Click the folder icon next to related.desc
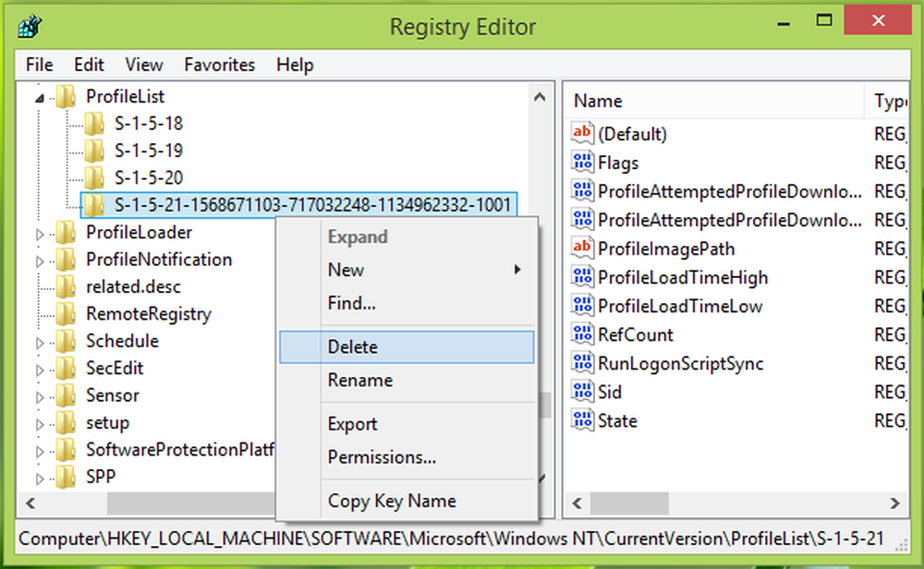The image size is (924, 569). (x=66, y=287)
